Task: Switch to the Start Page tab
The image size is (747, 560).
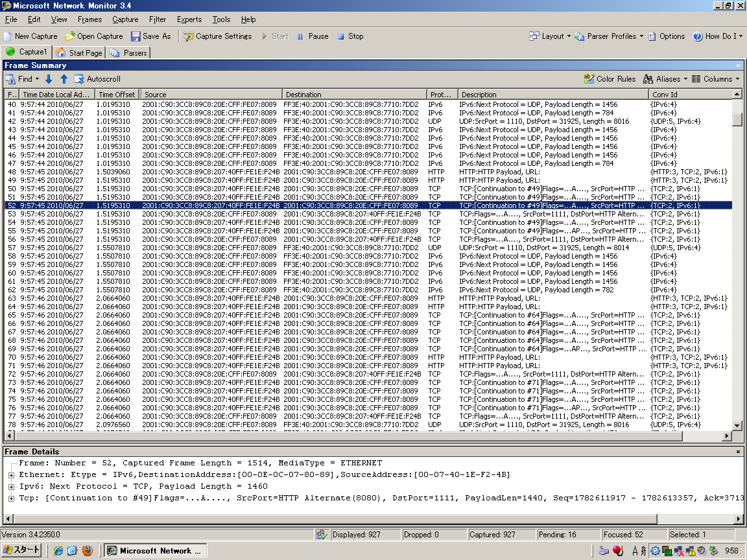Action: (78, 52)
